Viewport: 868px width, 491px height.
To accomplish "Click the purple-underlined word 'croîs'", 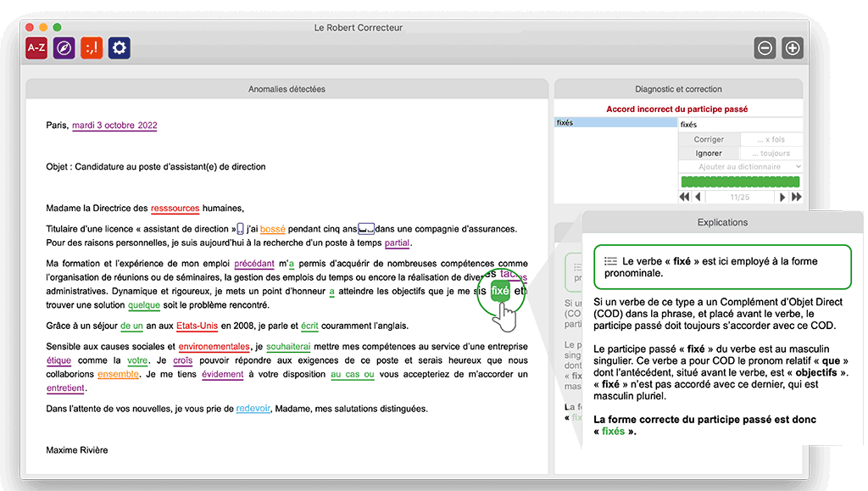I will pyautogui.click(x=183, y=360).
